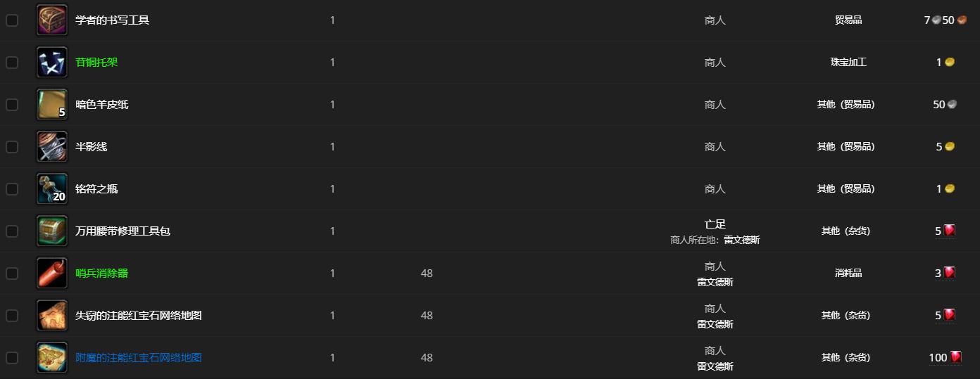980x379 pixels.
Task: Click the 消耗品 category link
Action: click(848, 273)
